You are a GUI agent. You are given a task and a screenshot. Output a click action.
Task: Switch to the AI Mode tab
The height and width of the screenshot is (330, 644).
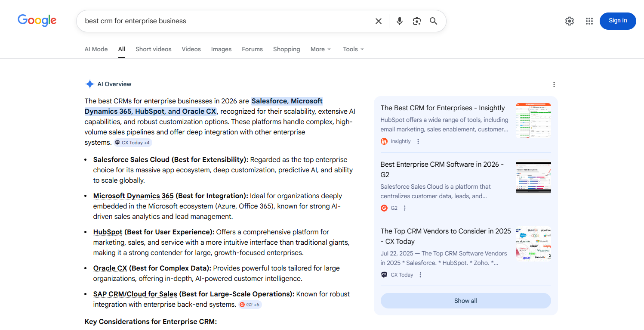click(x=96, y=49)
